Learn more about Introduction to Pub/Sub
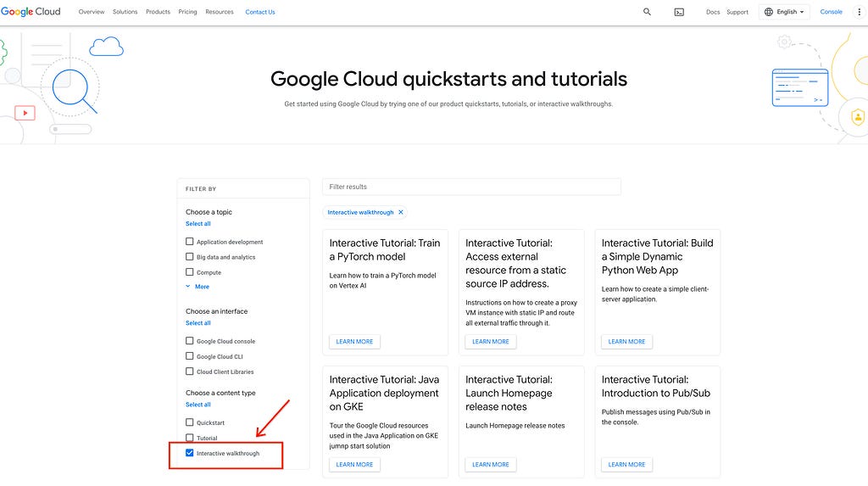 point(626,465)
